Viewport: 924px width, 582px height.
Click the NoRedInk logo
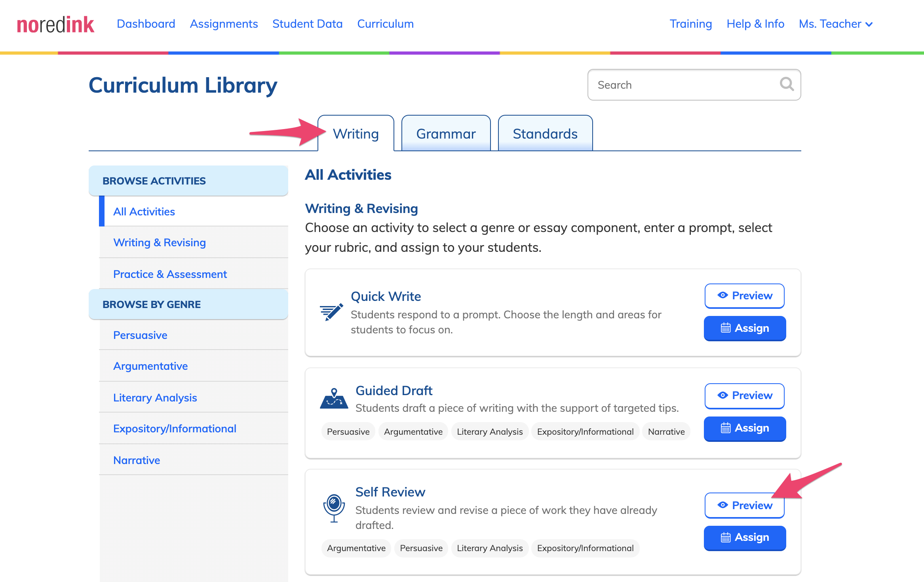(55, 25)
